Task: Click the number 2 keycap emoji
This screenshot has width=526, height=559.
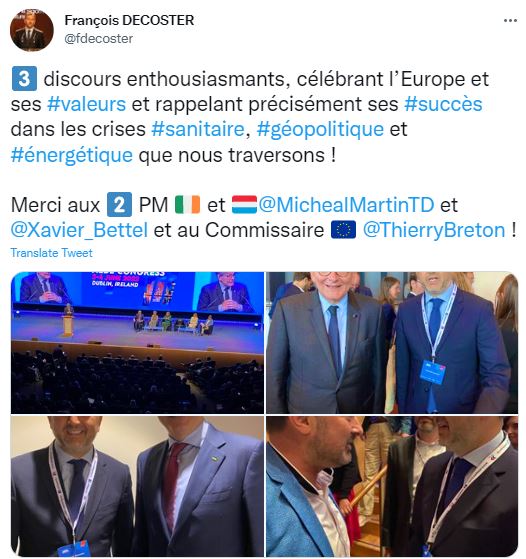Action: 119,205
